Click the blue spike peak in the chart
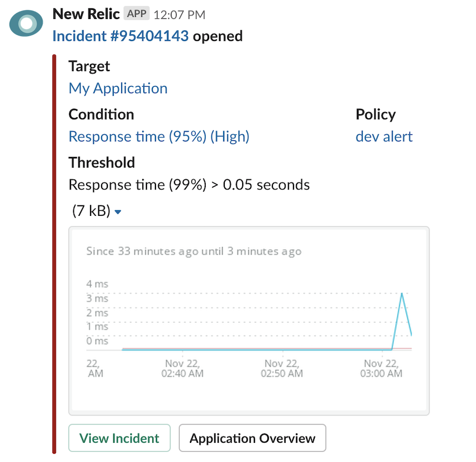Viewport: 476px width, 462px height. tap(402, 293)
